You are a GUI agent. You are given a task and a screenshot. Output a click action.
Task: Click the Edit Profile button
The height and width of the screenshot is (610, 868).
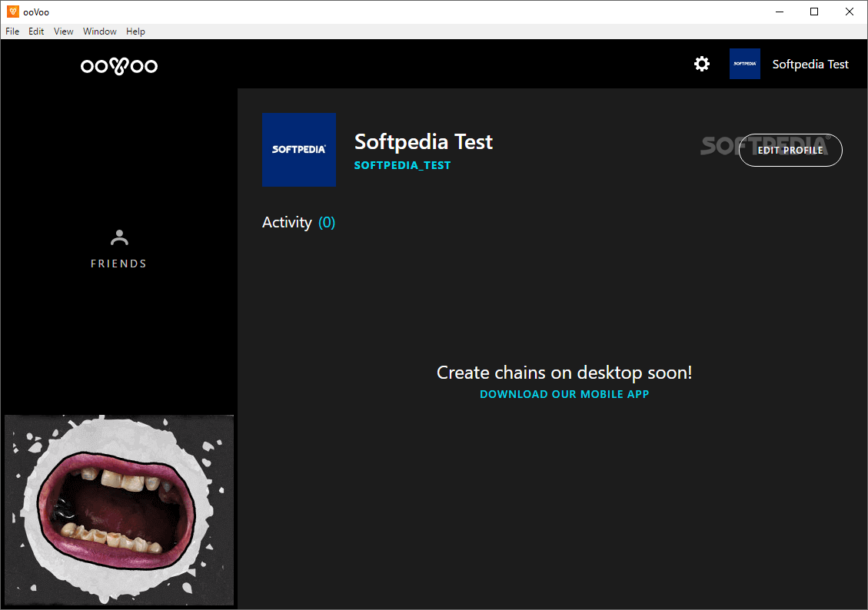790,150
